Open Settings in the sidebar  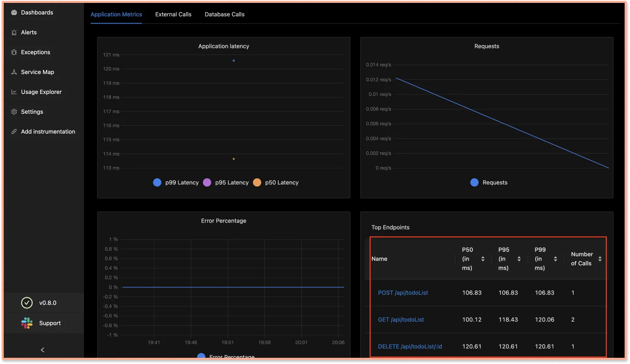32,112
